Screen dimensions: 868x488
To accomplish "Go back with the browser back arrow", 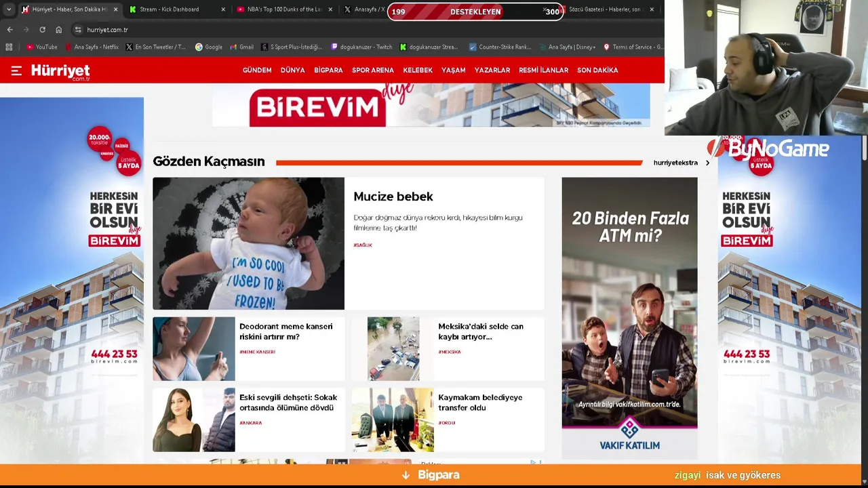I will 9,30.
